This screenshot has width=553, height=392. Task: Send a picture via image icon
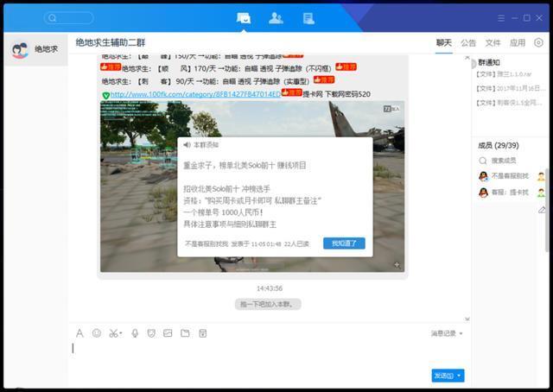168,333
